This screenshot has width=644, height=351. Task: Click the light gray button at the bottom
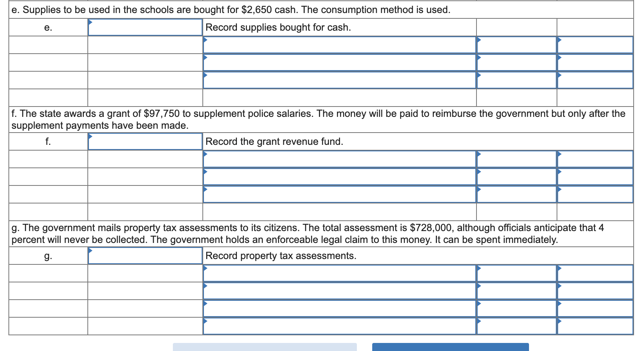click(x=266, y=347)
